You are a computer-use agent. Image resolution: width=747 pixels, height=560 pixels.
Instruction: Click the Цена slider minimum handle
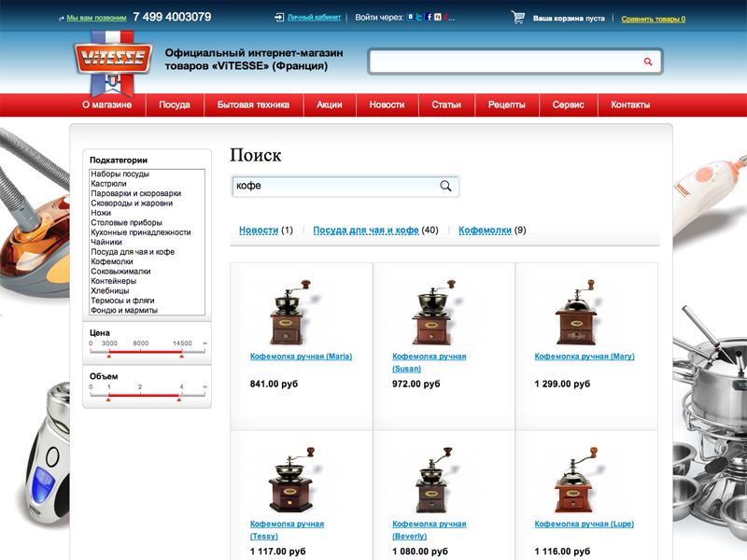[x=109, y=356]
